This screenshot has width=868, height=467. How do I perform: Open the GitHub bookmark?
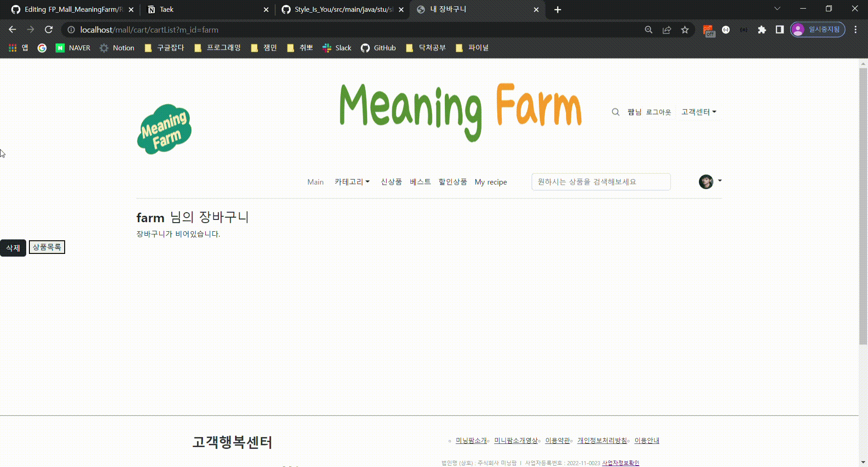click(x=378, y=48)
